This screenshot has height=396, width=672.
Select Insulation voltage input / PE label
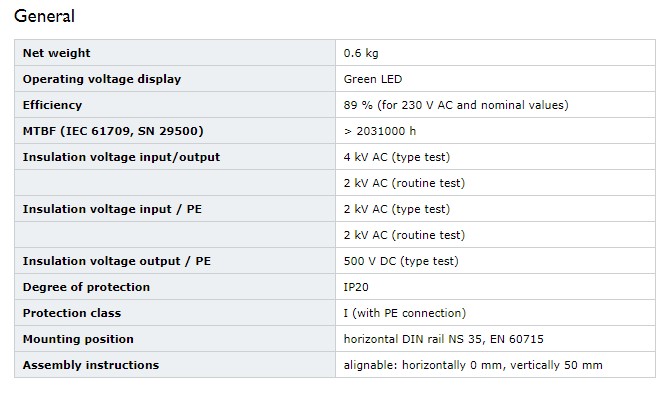[x=112, y=209]
